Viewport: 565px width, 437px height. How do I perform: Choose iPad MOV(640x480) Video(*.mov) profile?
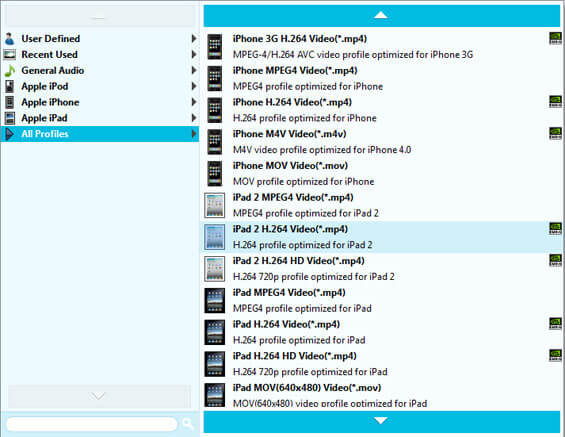382,395
